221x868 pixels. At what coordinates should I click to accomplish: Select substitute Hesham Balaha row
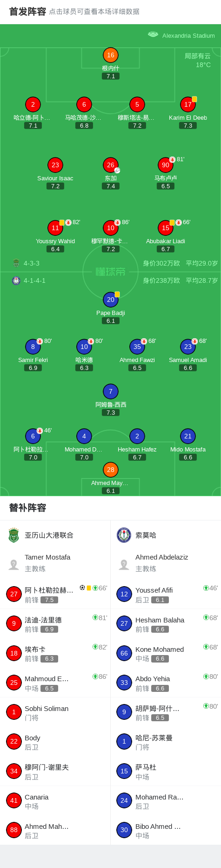pyautogui.click(x=166, y=623)
